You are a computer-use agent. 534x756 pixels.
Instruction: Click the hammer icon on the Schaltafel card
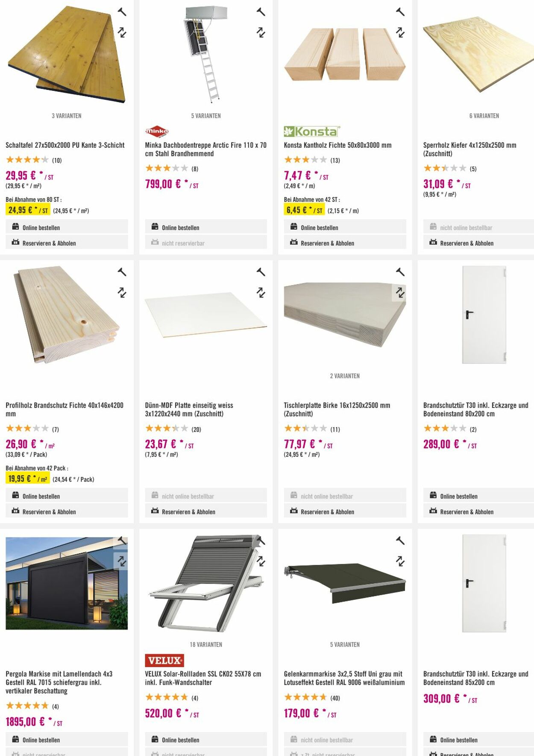click(x=122, y=12)
